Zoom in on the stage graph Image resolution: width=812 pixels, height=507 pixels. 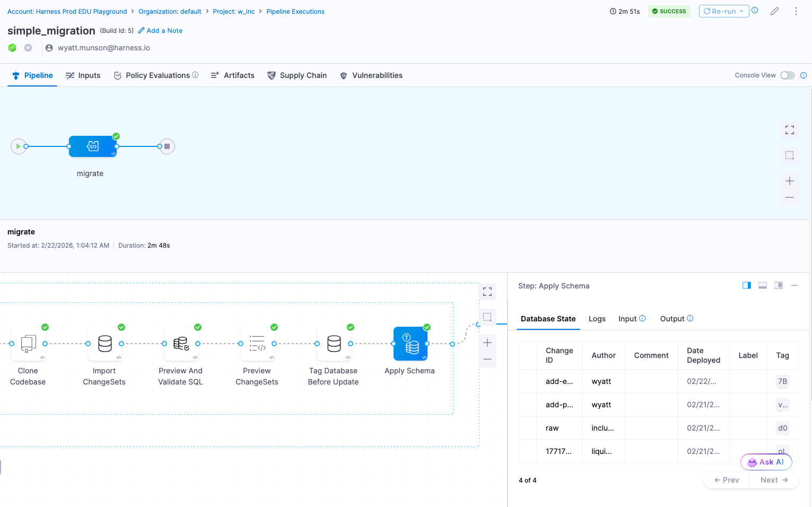pos(790,181)
